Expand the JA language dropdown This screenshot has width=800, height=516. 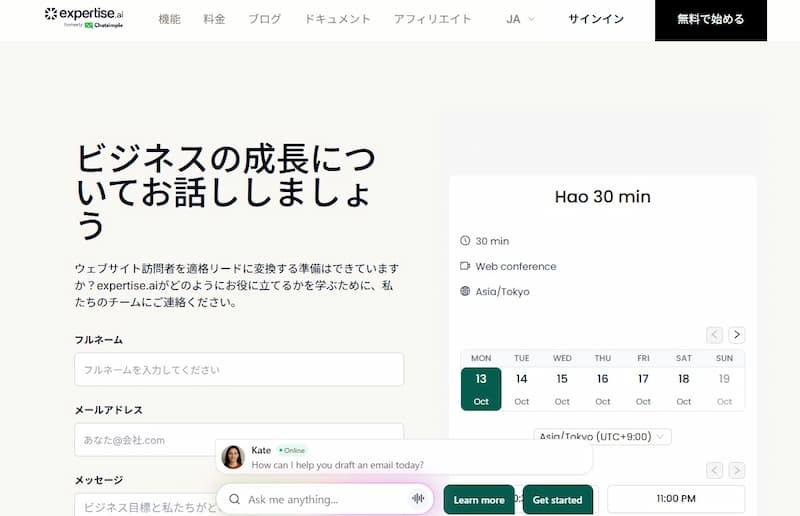click(520, 19)
